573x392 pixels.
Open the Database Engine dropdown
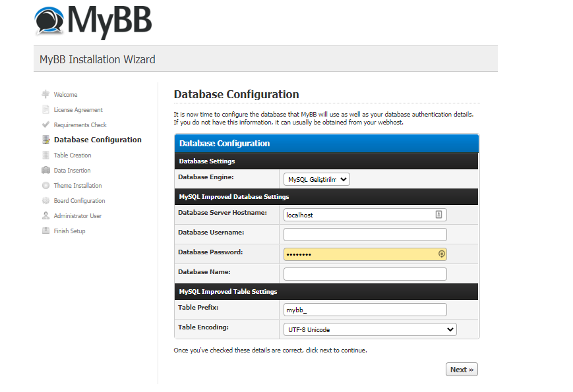click(317, 179)
